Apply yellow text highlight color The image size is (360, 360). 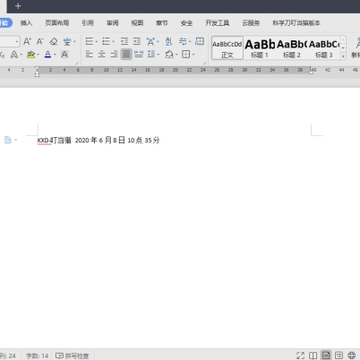[x=31, y=54]
